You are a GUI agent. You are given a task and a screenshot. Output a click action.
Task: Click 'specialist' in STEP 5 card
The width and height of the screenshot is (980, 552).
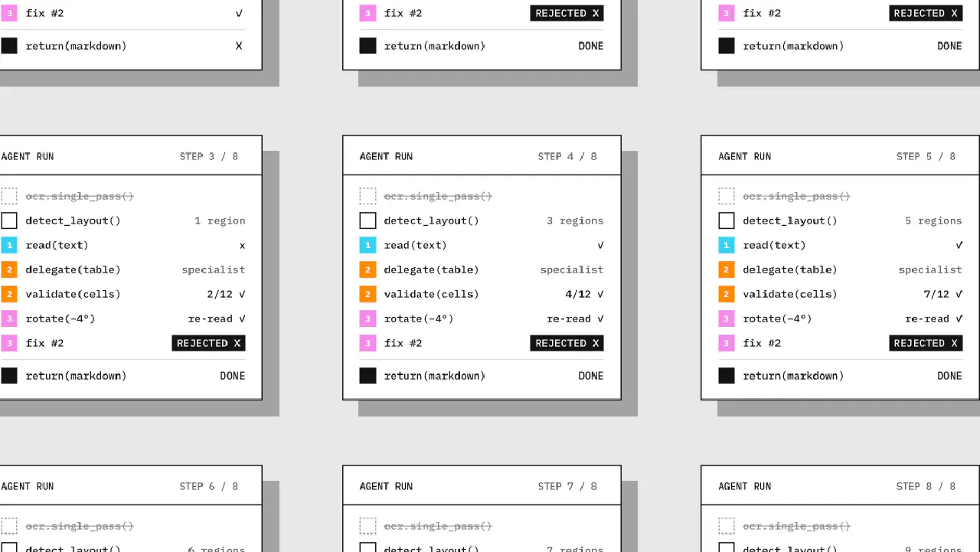coord(930,269)
